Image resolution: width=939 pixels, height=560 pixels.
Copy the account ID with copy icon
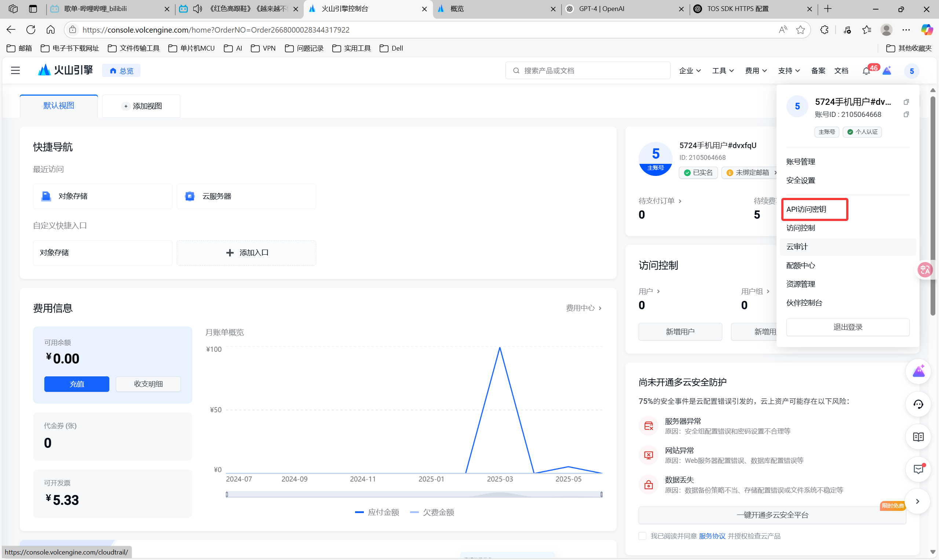coord(906,114)
